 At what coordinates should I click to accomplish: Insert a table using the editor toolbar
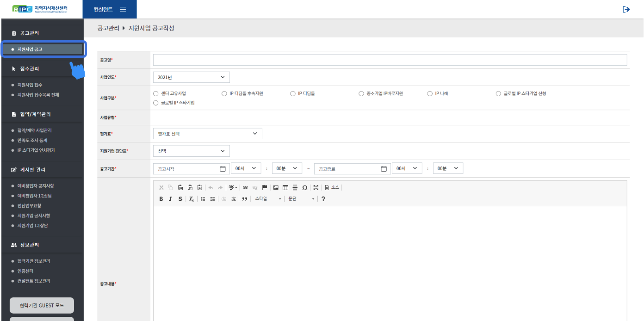(285, 187)
